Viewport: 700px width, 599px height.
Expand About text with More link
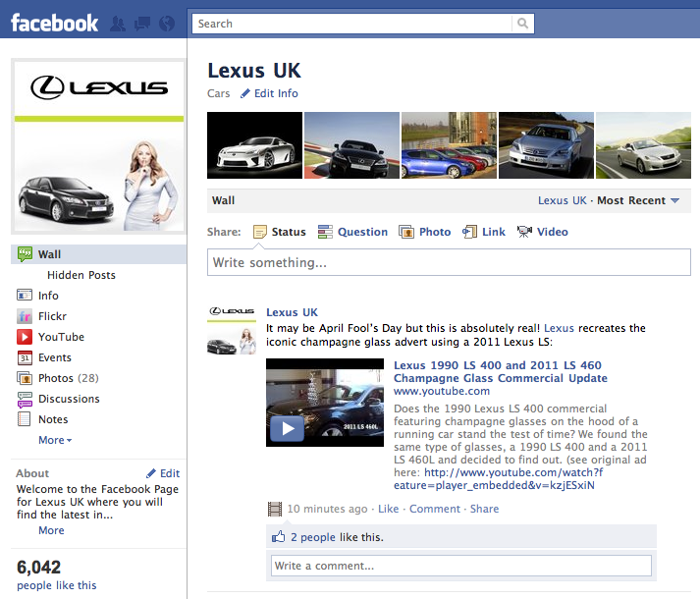(51, 530)
